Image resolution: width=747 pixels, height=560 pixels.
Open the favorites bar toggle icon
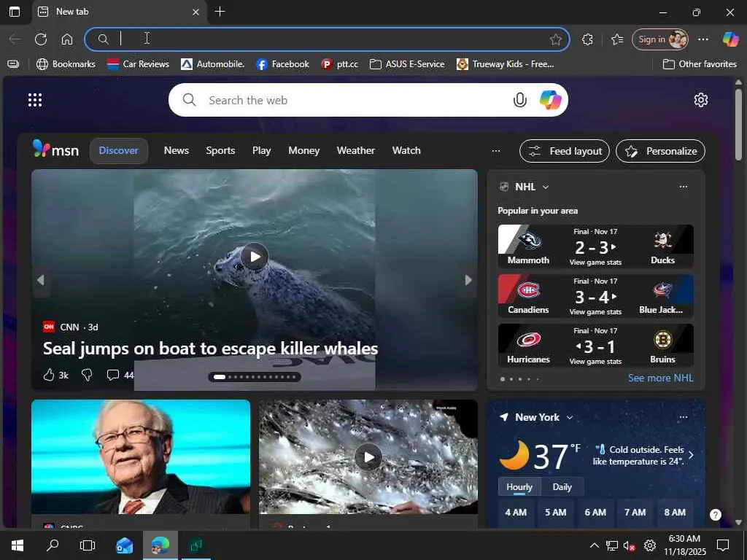click(x=13, y=64)
